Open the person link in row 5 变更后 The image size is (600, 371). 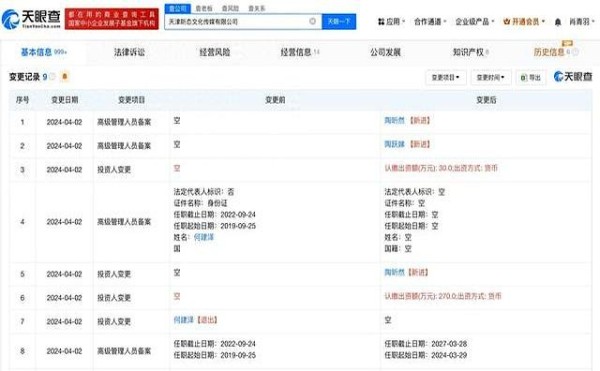click(394, 272)
